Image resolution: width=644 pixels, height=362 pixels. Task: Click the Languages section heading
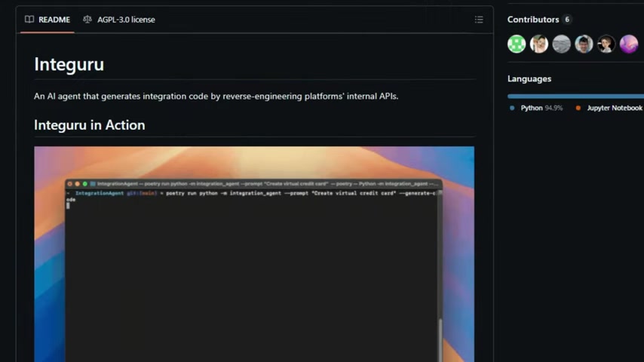click(529, 78)
